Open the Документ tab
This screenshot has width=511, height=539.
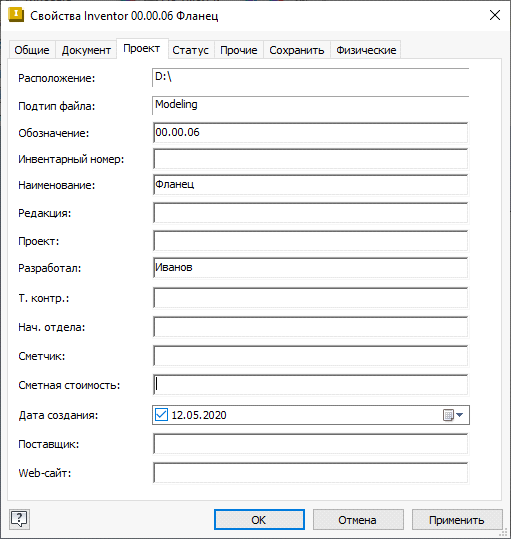86,50
